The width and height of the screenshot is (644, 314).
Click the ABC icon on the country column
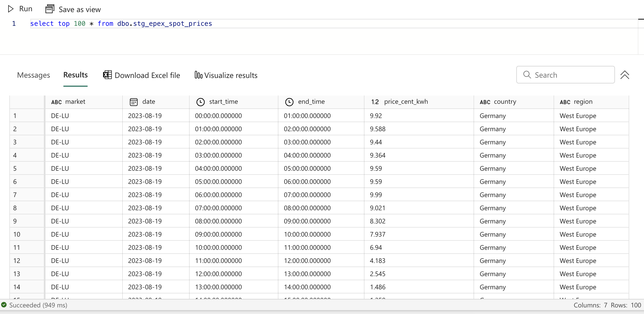(x=485, y=102)
